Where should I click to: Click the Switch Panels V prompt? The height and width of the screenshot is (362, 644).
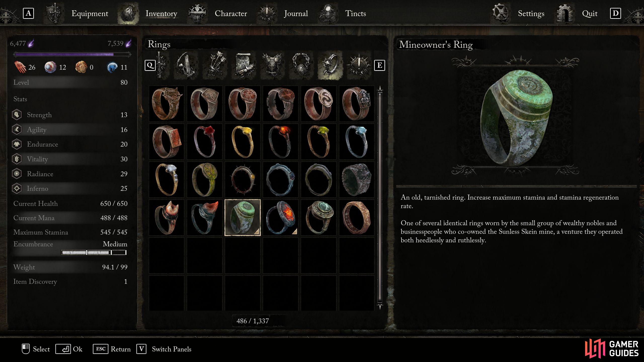pyautogui.click(x=164, y=349)
